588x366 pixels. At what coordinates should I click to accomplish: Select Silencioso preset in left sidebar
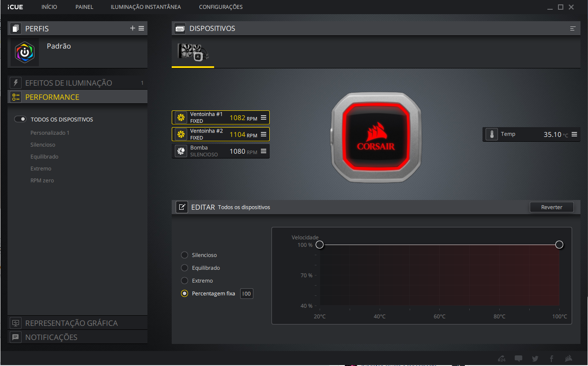(43, 144)
